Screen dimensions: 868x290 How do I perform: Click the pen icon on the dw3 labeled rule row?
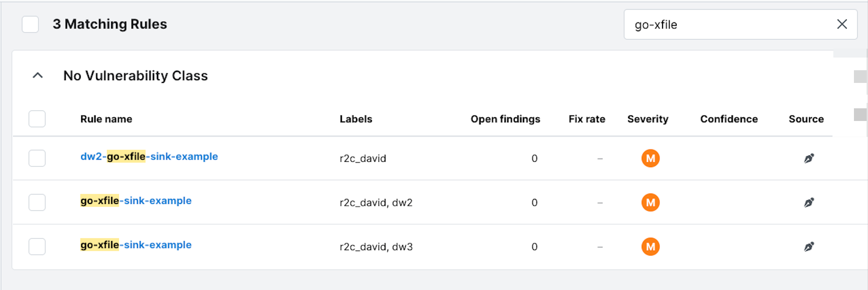pos(809,246)
